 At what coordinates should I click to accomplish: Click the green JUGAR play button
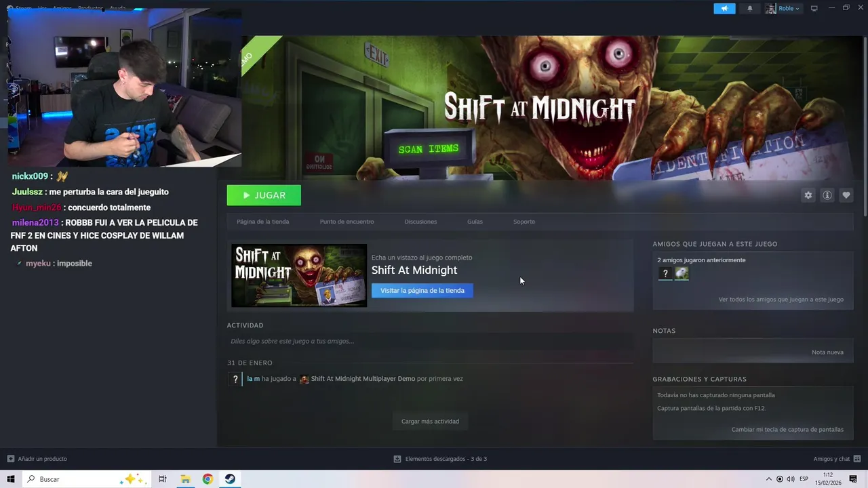264,195
